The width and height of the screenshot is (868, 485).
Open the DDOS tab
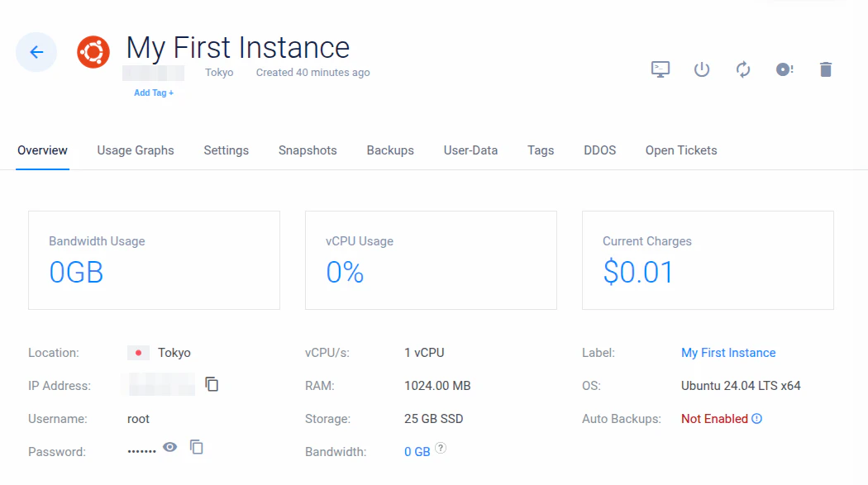click(599, 150)
